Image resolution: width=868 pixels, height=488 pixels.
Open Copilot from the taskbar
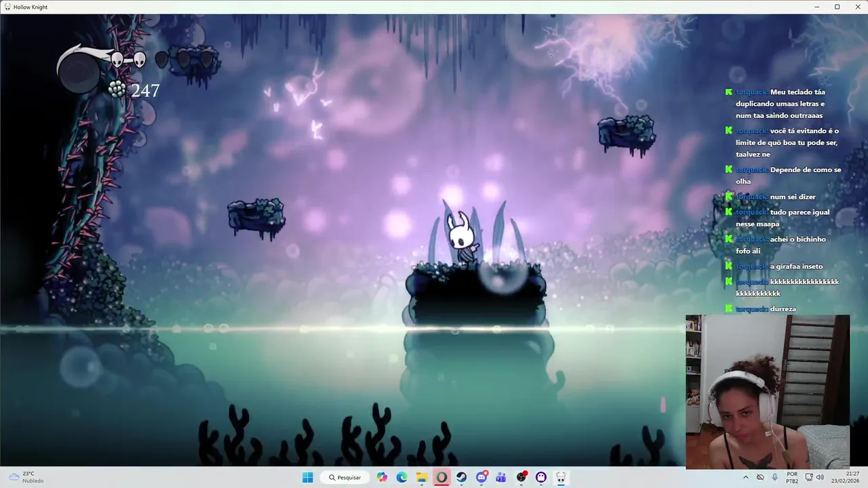click(x=382, y=477)
